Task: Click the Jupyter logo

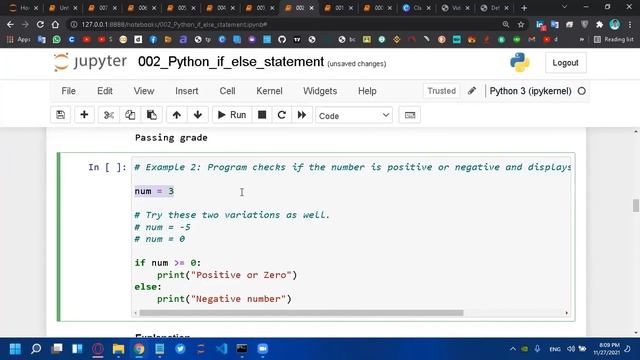Action: click(90, 62)
